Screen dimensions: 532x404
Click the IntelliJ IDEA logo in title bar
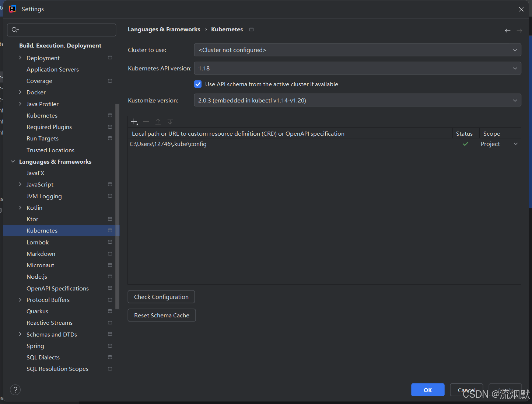coord(13,9)
